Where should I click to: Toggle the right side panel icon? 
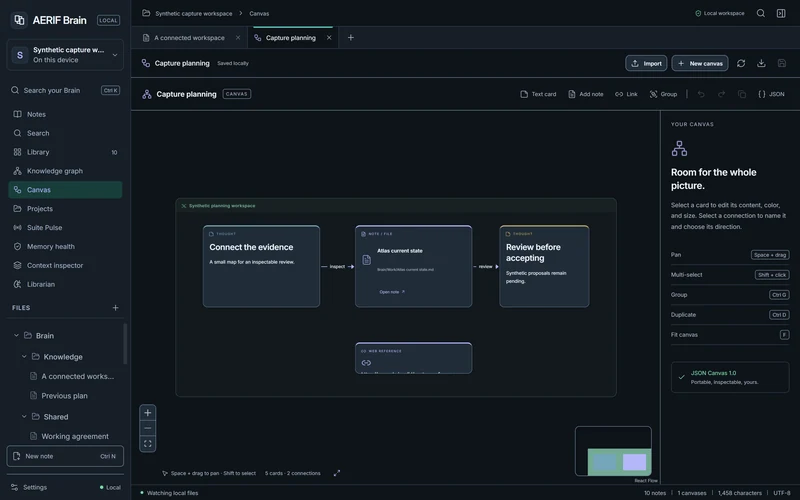click(781, 13)
